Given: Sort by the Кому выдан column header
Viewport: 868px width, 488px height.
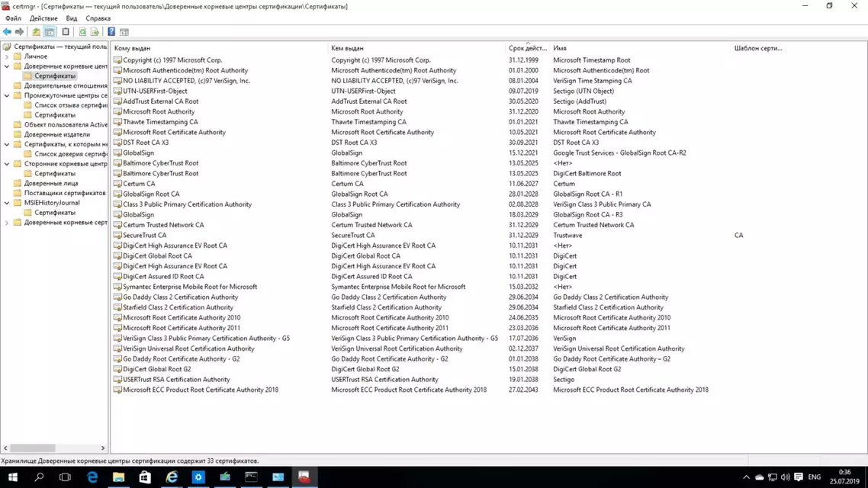Looking at the screenshot, I should 220,48.
